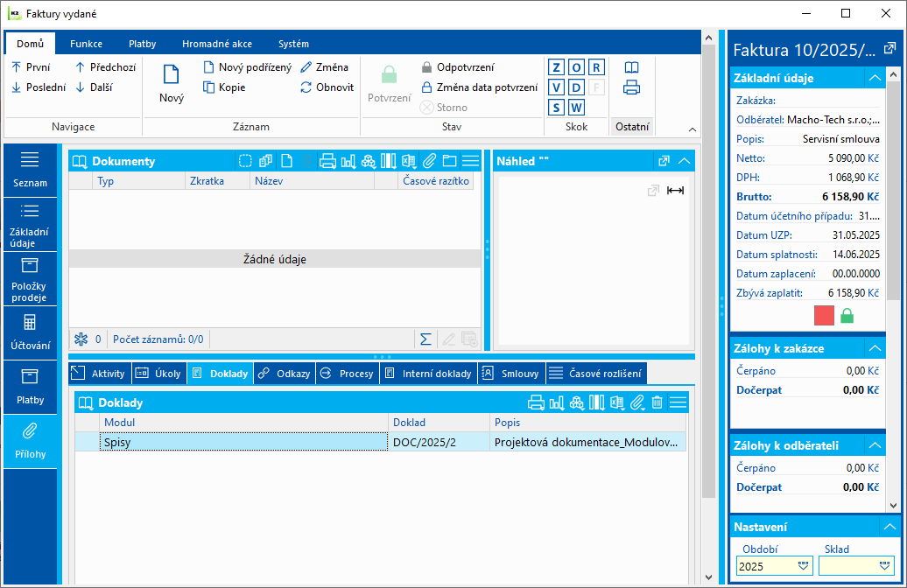Click the paperclip icon in Dokumenty toolbar

(429, 161)
